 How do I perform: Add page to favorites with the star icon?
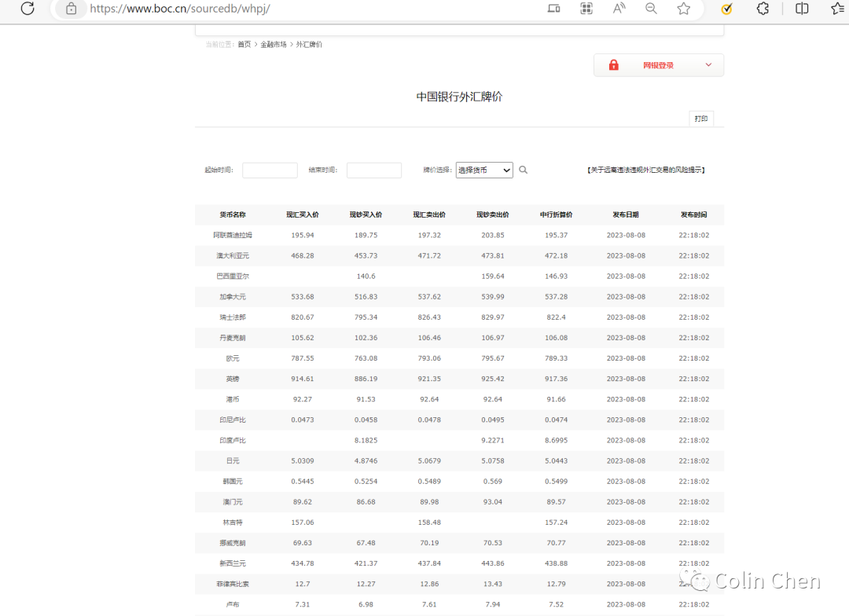tap(683, 9)
